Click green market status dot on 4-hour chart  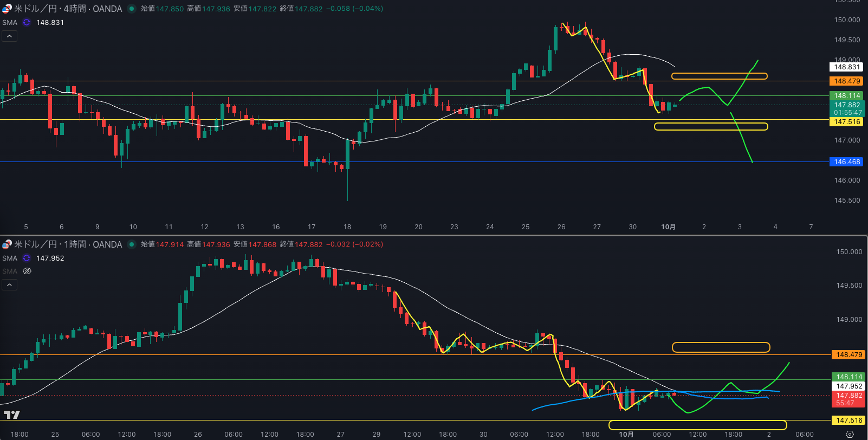click(132, 9)
